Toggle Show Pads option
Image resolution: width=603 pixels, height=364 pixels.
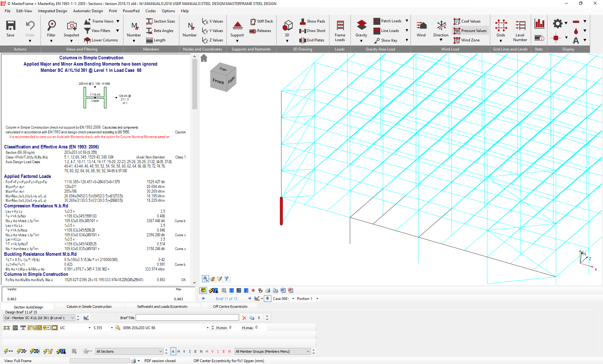pyautogui.click(x=312, y=21)
